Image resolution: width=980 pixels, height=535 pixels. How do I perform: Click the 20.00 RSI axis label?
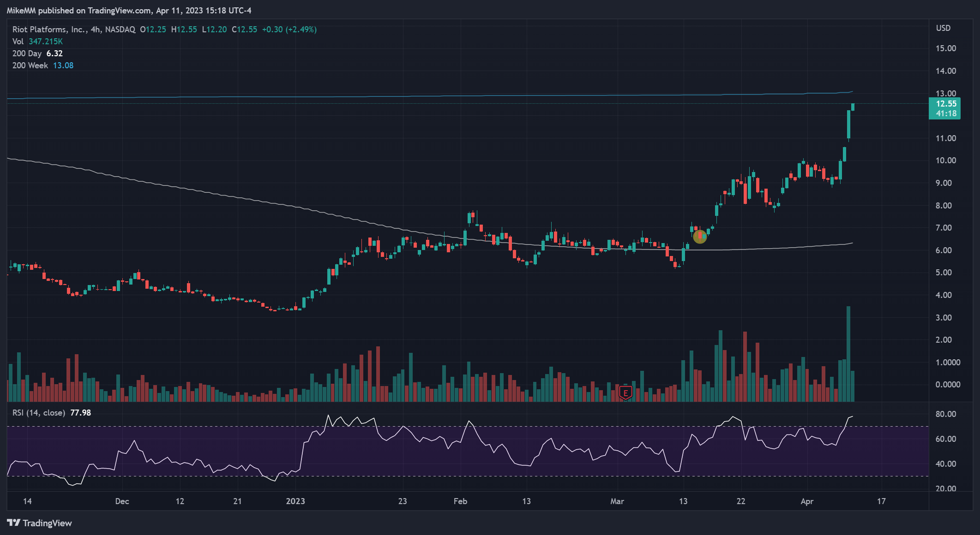pyautogui.click(x=945, y=489)
